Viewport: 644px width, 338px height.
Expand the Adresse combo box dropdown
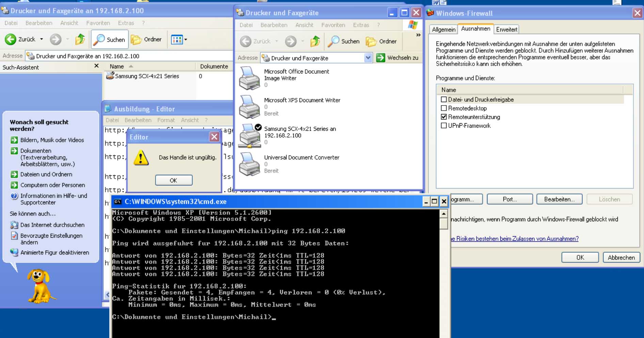point(368,58)
